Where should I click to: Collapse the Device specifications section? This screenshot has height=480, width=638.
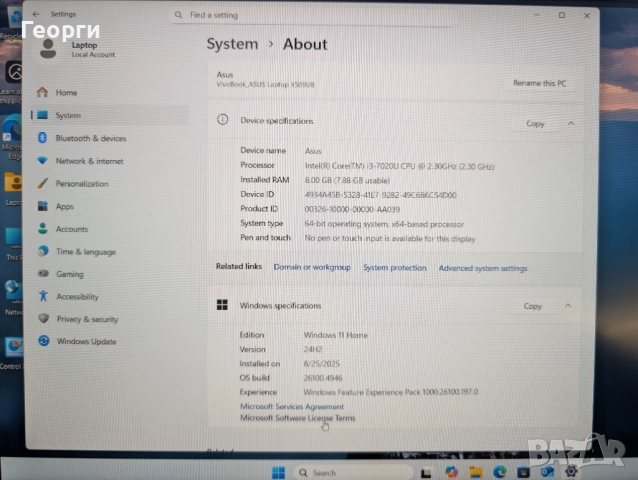[571, 123]
